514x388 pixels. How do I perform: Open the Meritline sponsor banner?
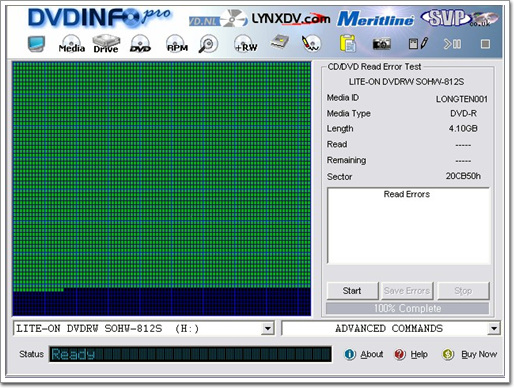point(375,19)
